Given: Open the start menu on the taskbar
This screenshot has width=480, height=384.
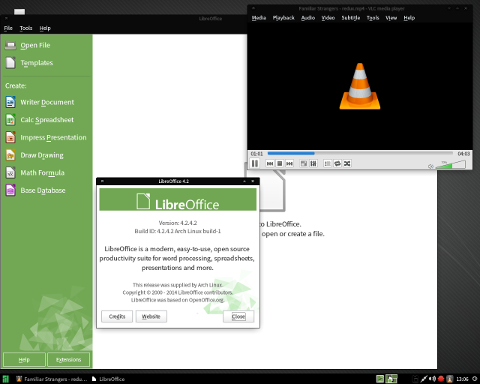Looking at the screenshot, I should (x=6, y=379).
